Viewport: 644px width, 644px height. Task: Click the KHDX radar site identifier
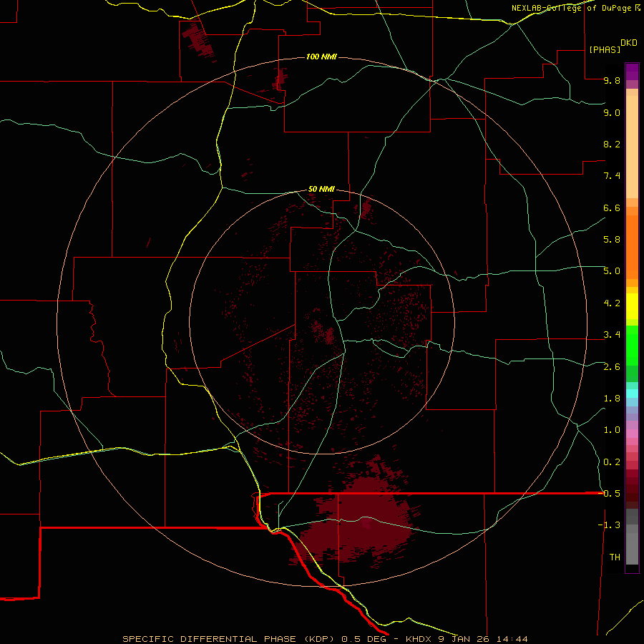pos(418,639)
